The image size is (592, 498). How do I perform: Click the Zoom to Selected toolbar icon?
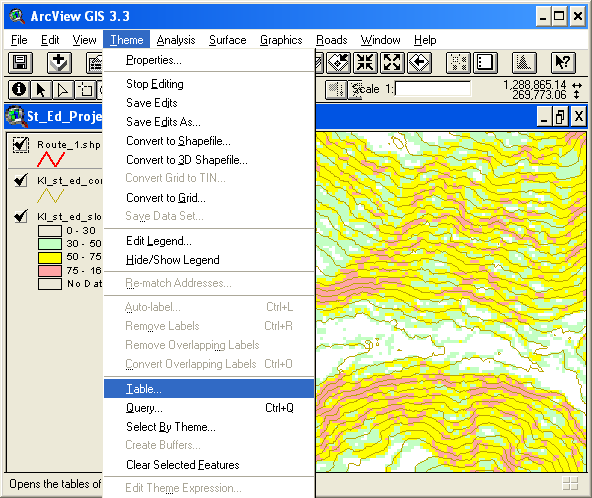[338, 63]
